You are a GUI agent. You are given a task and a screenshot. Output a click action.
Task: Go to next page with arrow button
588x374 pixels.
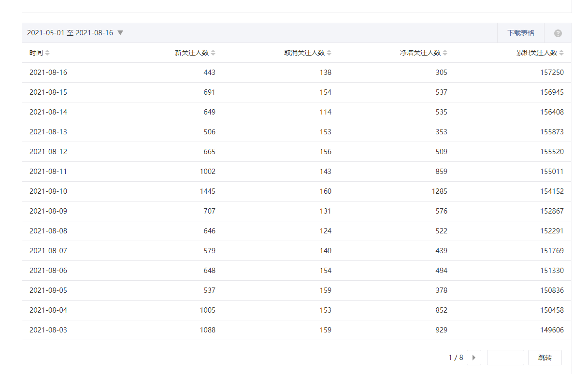473,358
